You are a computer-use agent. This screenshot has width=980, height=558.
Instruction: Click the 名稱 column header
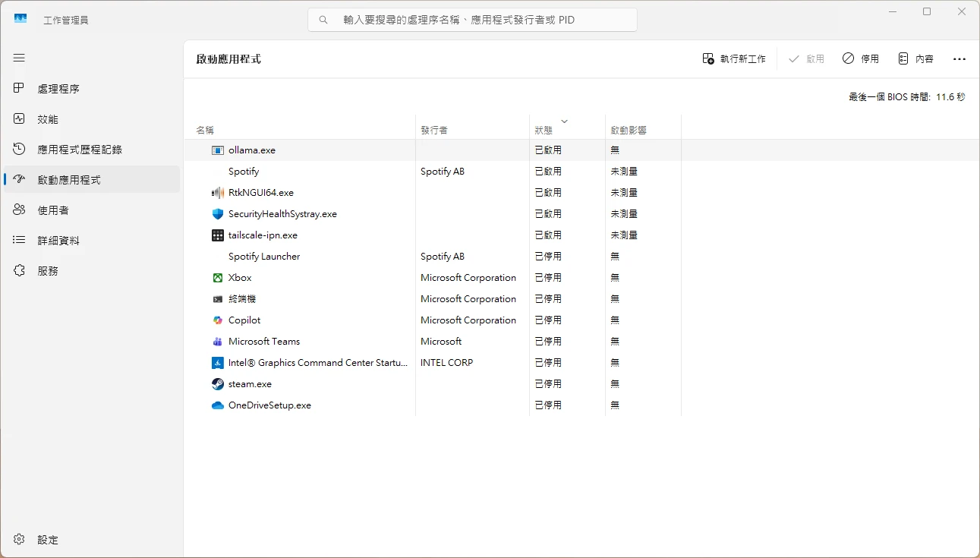(x=205, y=130)
